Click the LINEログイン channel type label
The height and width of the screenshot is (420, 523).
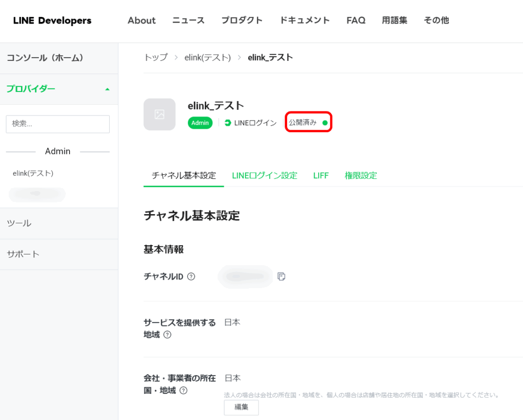tap(255, 123)
